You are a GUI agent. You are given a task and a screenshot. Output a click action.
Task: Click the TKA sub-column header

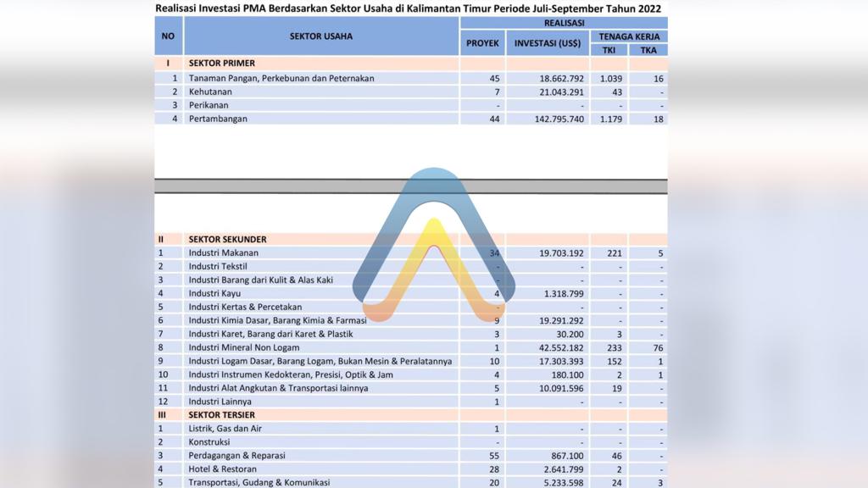[x=648, y=50]
